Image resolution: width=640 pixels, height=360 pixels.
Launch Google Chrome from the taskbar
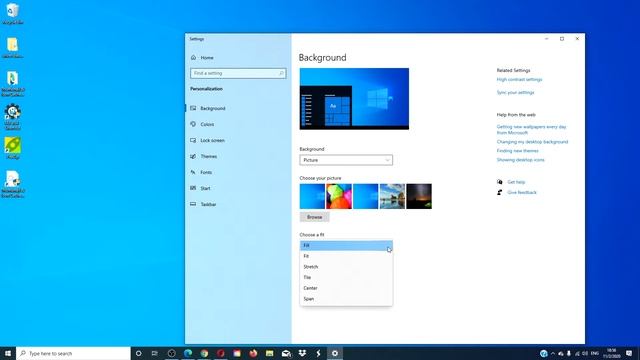204,353
